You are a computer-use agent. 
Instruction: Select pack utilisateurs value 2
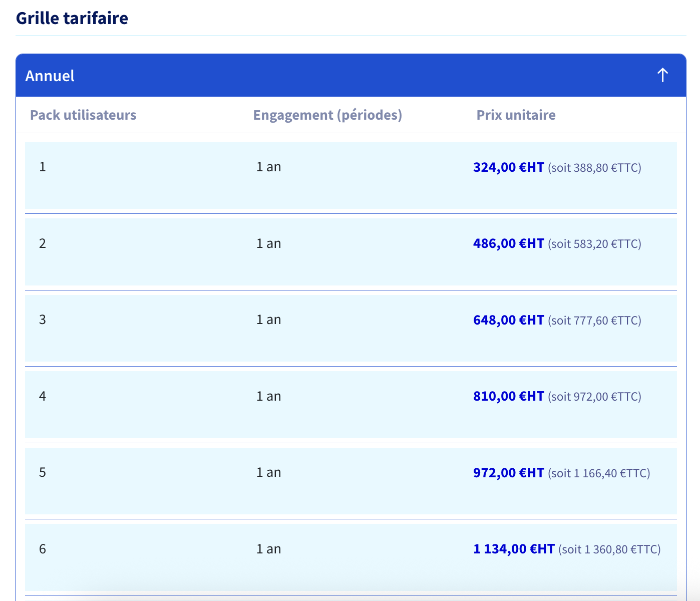coord(43,243)
